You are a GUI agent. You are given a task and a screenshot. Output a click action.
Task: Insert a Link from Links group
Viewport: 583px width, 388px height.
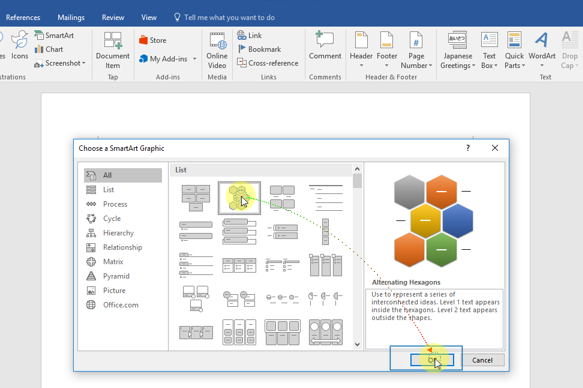[249, 35]
